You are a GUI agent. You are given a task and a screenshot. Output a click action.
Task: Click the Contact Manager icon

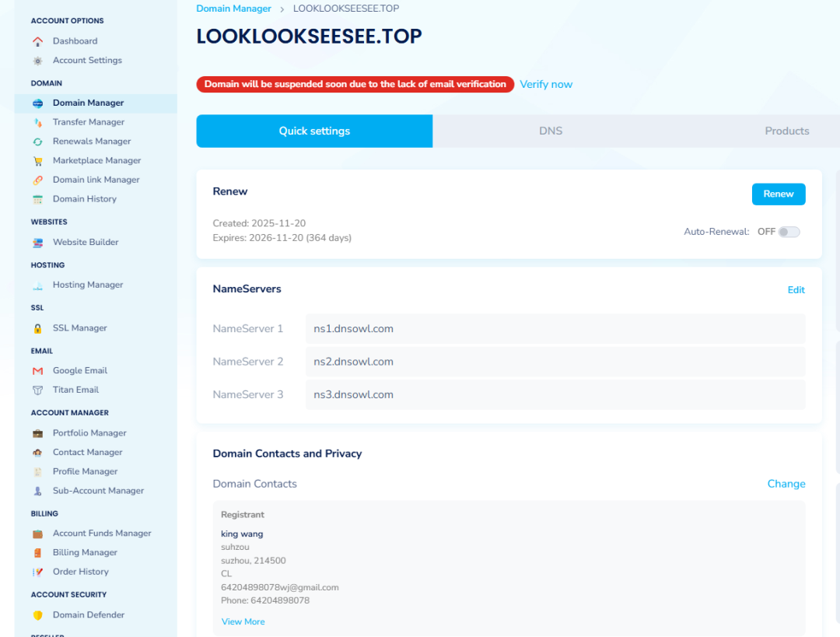click(37, 452)
